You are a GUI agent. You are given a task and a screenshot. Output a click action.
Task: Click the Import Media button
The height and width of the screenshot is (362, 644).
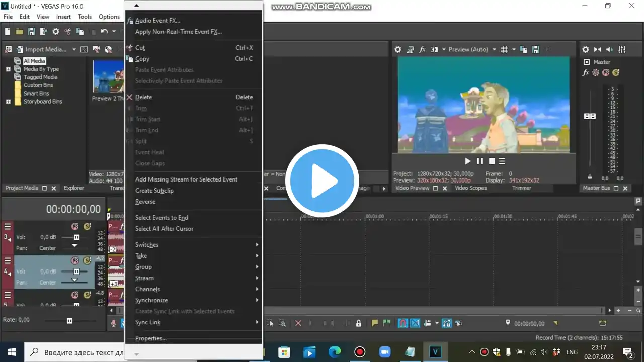[41, 49]
